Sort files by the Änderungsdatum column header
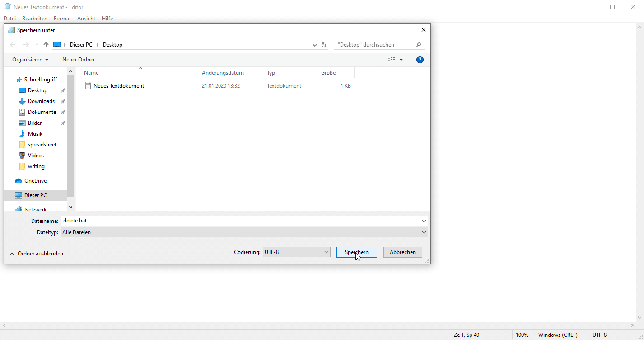644x340 pixels. pos(223,73)
